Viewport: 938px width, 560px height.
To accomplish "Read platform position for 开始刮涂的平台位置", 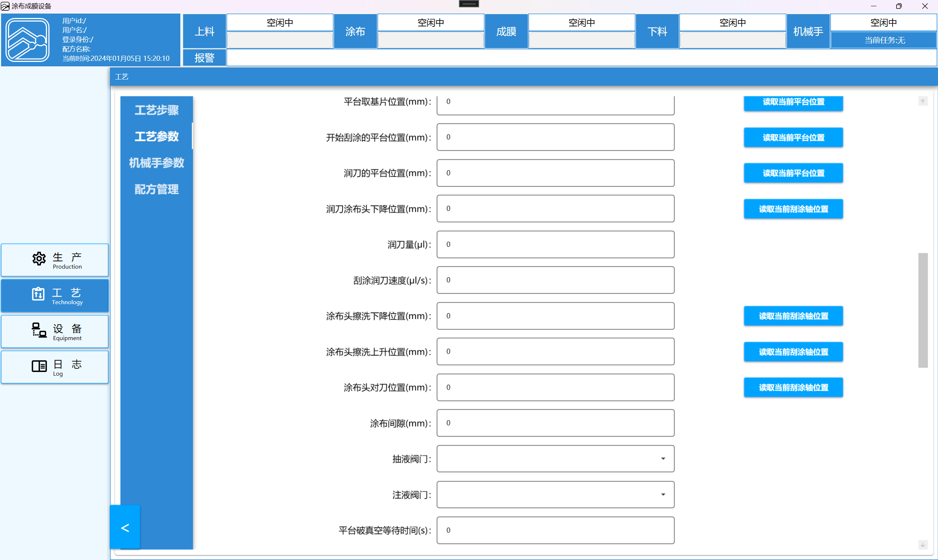I will coord(793,137).
